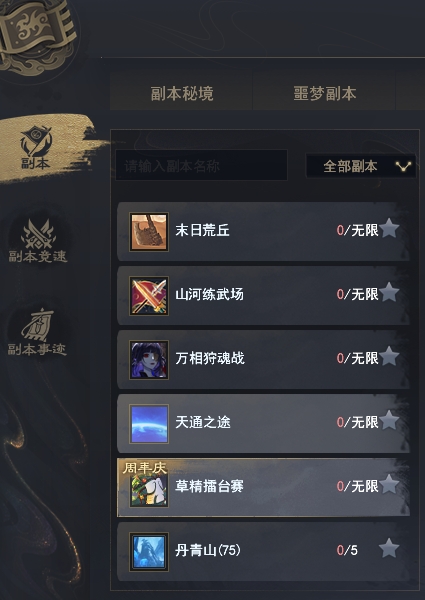
Task: Expand the 全部副本 filter dropdown
Action: pyautogui.click(x=361, y=166)
